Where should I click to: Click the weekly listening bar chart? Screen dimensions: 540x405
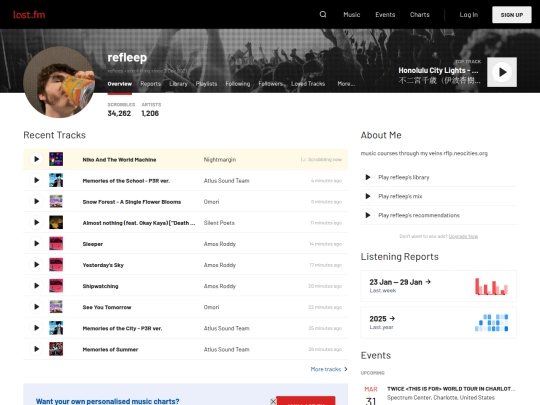point(491,286)
